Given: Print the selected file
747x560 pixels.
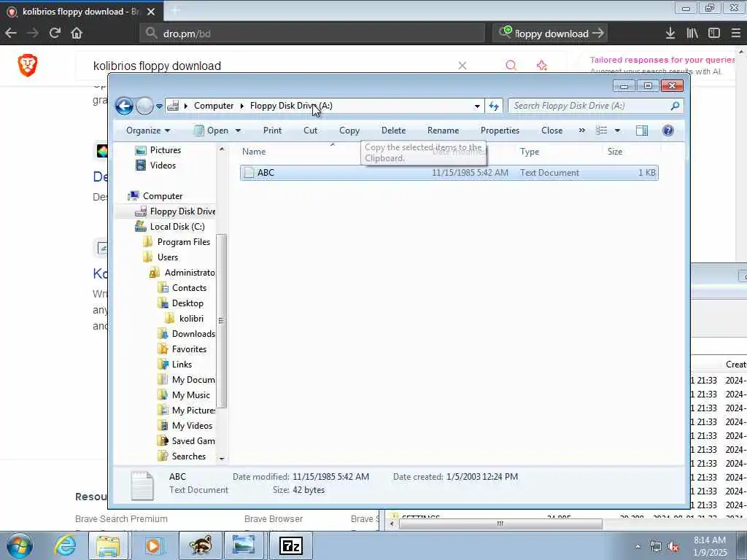Looking at the screenshot, I should point(272,131).
